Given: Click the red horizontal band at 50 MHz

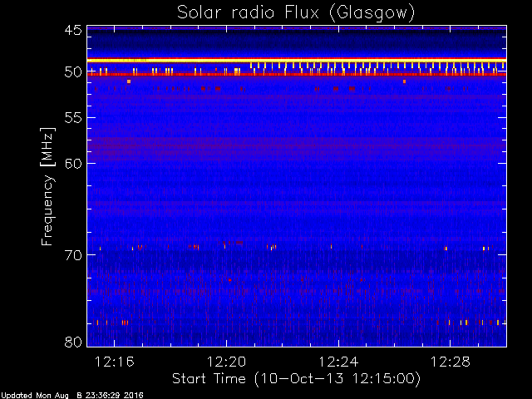Looking at the screenshot, I should pyautogui.click(x=297, y=74).
